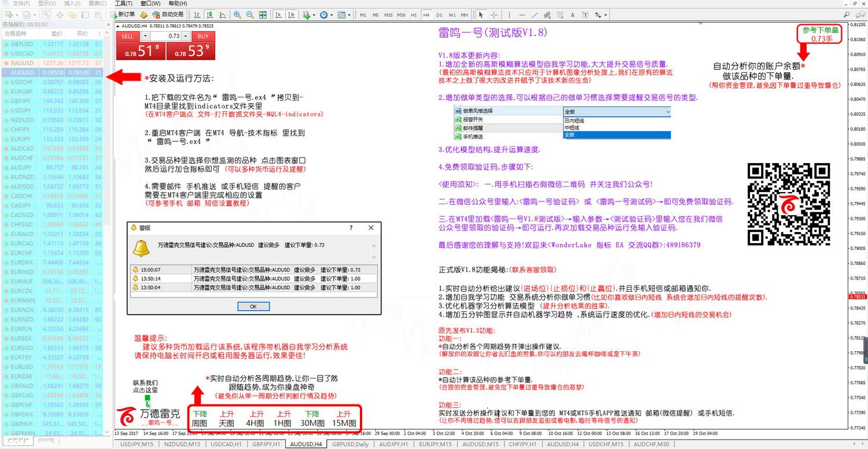Screen dimensions: 868x449
Task: Open the 工具(T) menu
Action: 123,3
